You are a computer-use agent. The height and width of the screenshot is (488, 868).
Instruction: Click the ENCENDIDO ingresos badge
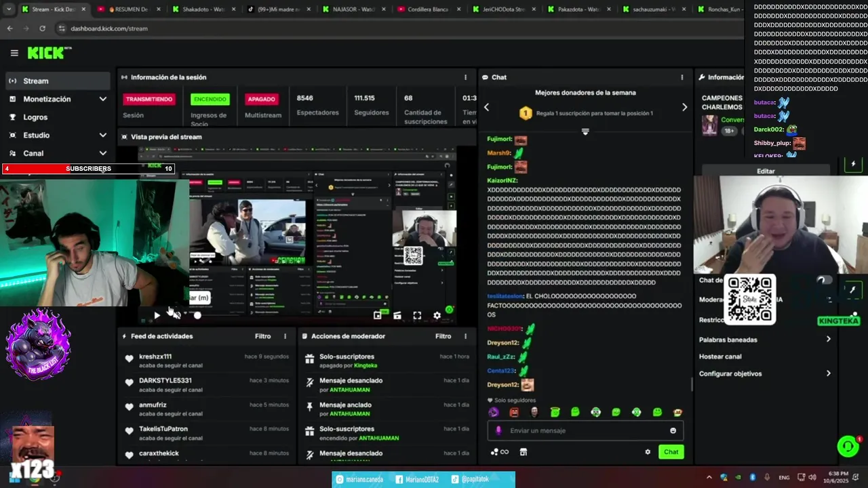point(210,99)
